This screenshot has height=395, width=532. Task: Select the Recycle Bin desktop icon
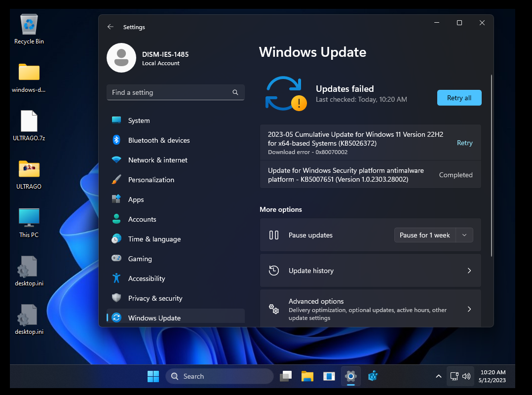(29, 29)
